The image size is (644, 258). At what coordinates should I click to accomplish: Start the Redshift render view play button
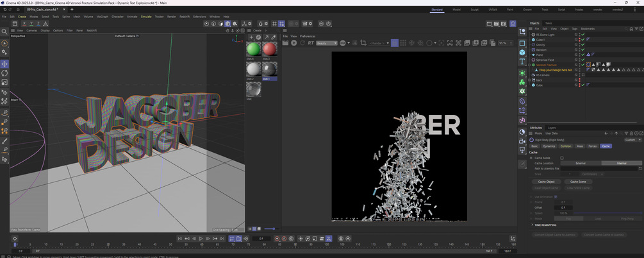click(x=293, y=43)
